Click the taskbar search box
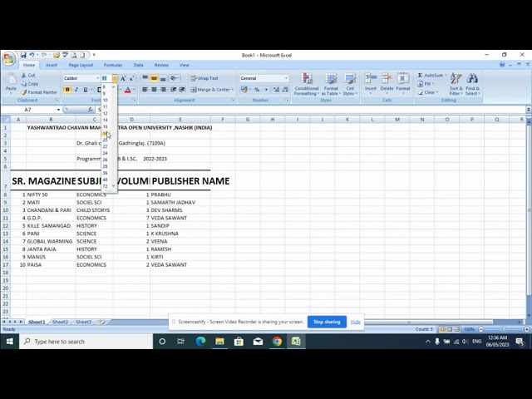Image resolution: width=532 pixels, height=399 pixels. [x=86, y=342]
